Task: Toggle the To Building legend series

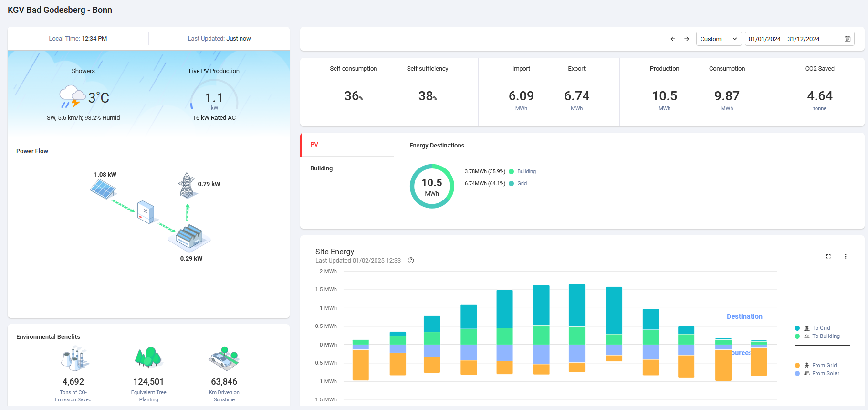Action: click(817, 336)
